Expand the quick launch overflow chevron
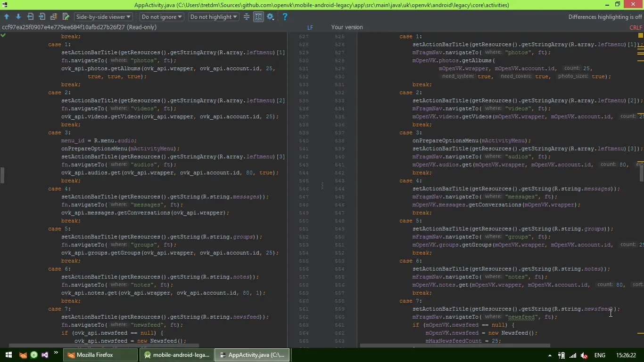This screenshot has width=644, height=362. (x=56, y=353)
